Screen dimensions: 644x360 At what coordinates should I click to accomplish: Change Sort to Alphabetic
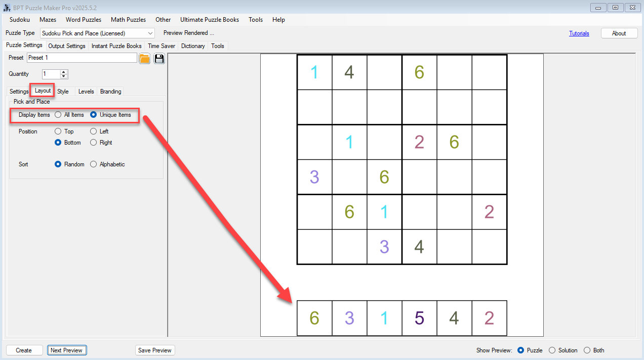pos(93,164)
